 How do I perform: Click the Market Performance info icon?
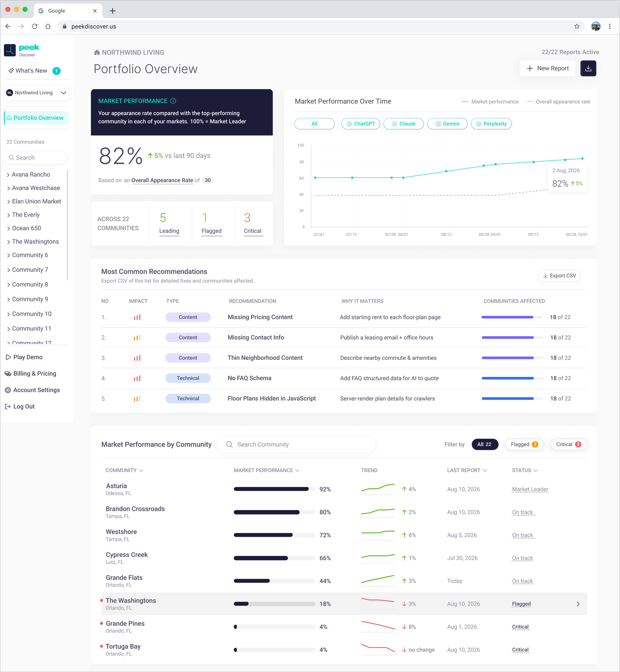[x=173, y=101]
